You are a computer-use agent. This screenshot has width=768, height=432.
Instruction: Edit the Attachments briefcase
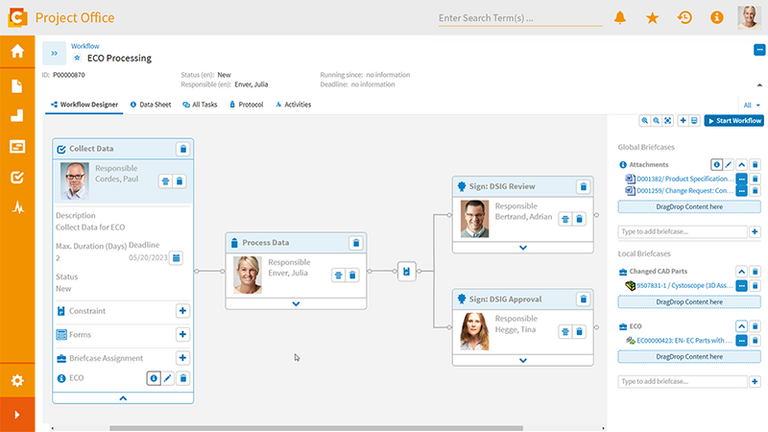click(x=728, y=165)
